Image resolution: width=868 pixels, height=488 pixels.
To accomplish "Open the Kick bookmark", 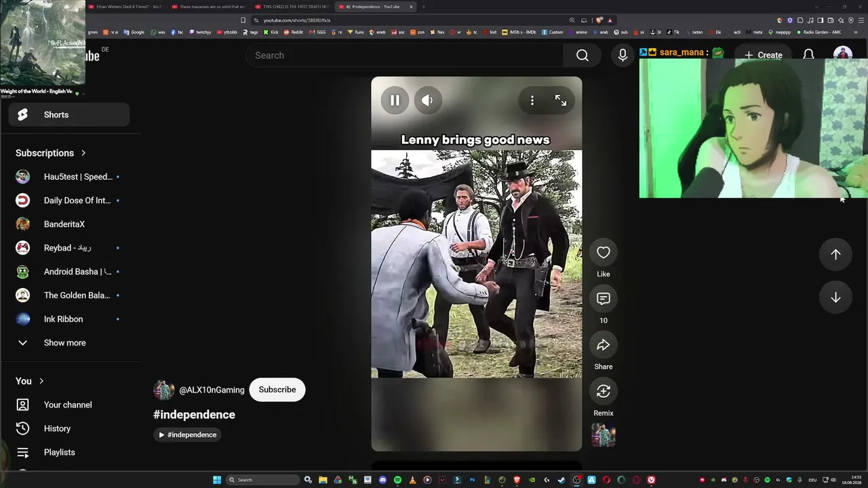I will (271, 32).
